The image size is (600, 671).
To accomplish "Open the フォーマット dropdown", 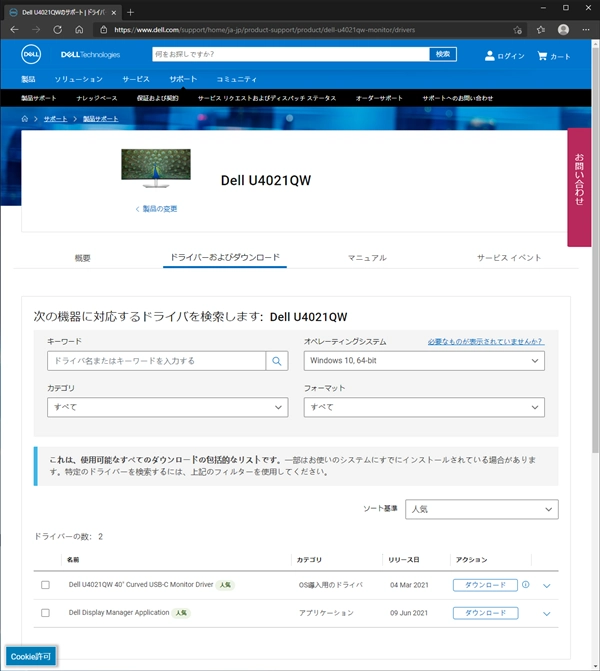I will pyautogui.click(x=424, y=407).
